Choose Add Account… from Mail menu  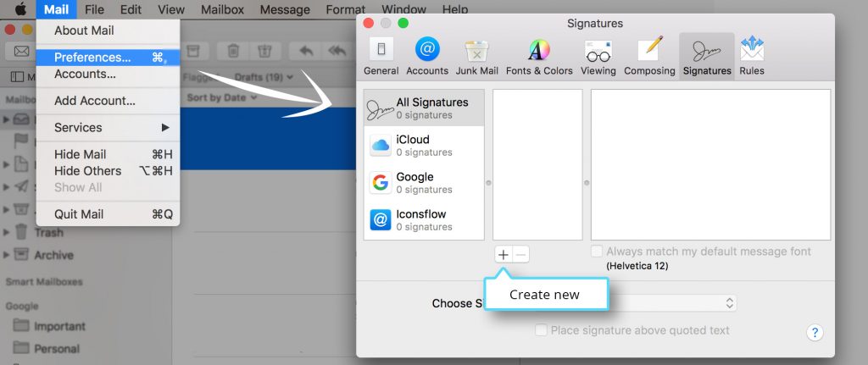pyautogui.click(x=108, y=101)
